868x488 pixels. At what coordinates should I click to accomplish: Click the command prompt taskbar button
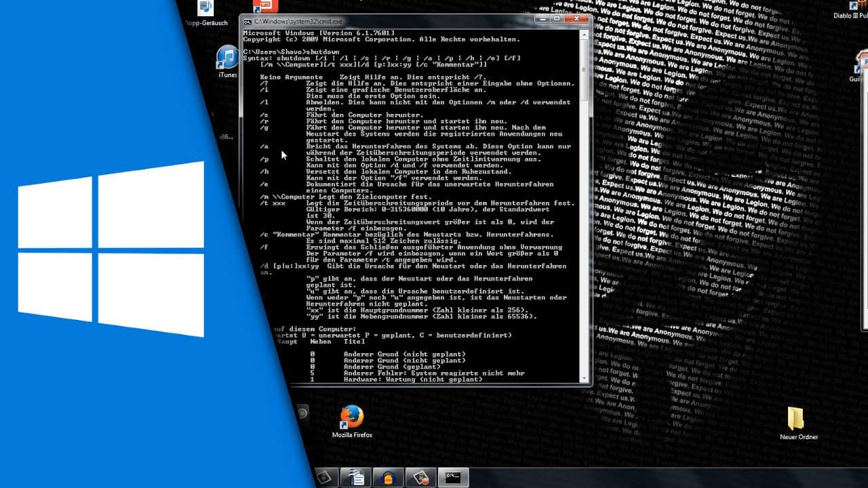click(452, 477)
